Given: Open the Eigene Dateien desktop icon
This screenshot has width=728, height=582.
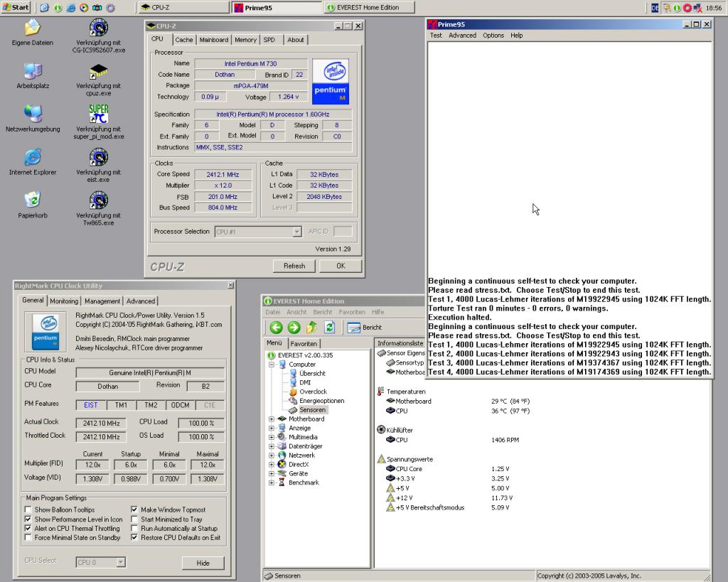Looking at the screenshot, I should 33,28.
